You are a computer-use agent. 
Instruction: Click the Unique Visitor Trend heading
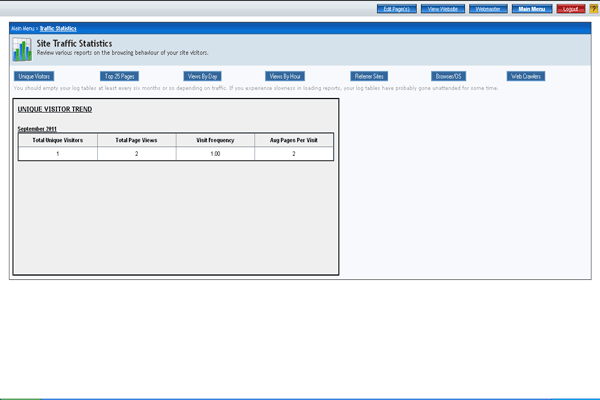[57, 107]
